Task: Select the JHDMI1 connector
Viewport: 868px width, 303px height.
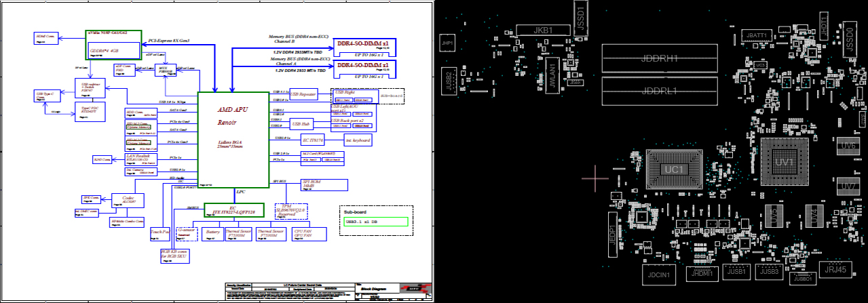Action: (x=703, y=272)
